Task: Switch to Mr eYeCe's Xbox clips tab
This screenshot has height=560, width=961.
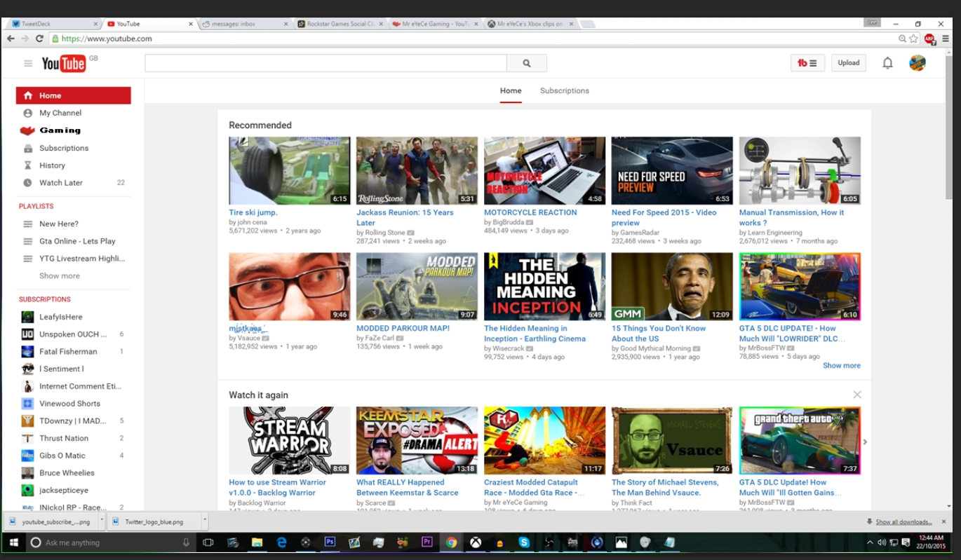Action: click(x=530, y=24)
